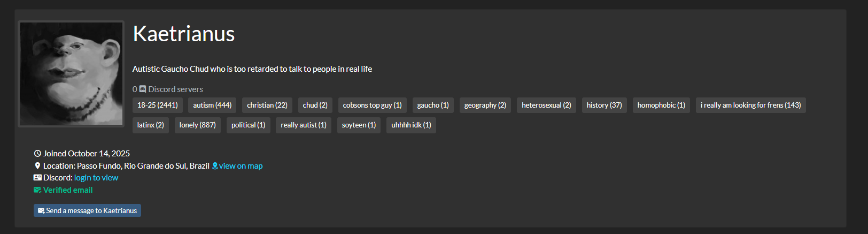This screenshot has width=868, height=234.
Task: Click the map person icon
Action: pos(215,166)
